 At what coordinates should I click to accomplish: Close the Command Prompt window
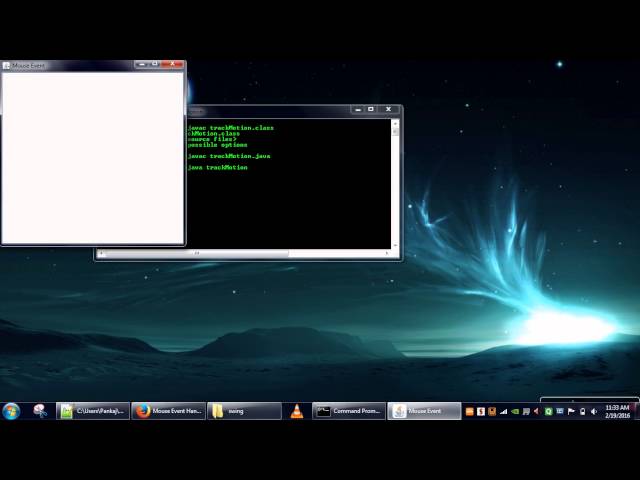tap(389, 109)
